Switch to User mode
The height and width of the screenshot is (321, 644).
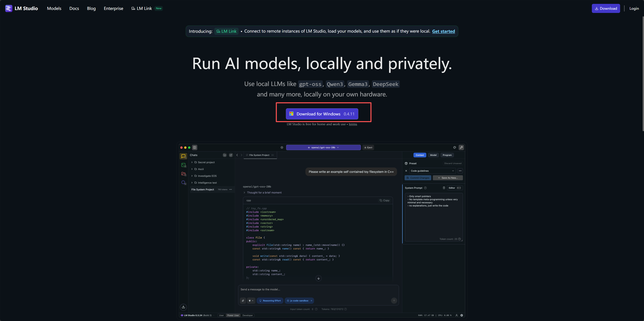pos(222,315)
